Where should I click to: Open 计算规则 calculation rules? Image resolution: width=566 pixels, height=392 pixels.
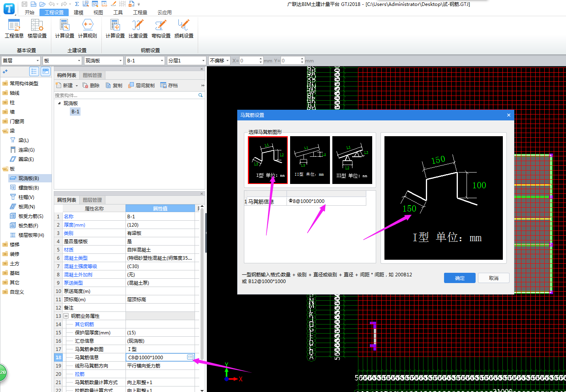88,29
